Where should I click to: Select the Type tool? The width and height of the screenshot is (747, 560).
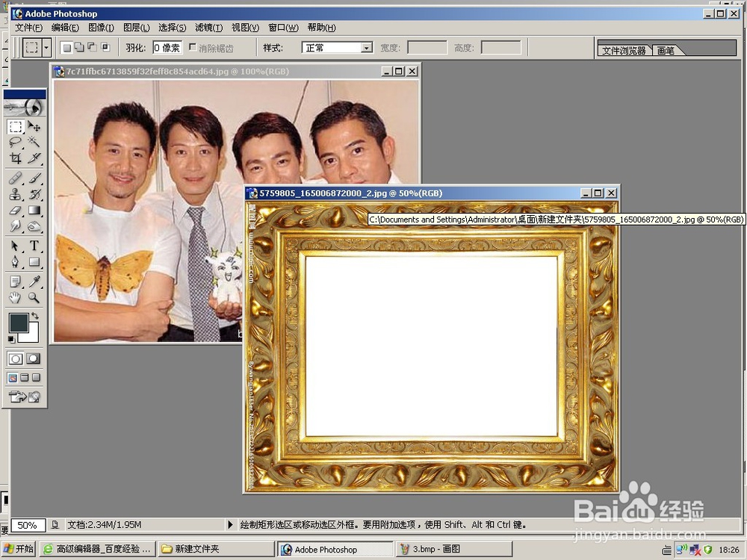pyautogui.click(x=34, y=246)
